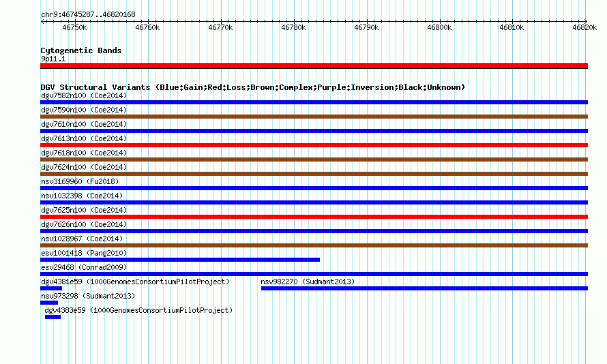
Task: Click the Cytogenetic Bands track title
Action: [81, 50]
